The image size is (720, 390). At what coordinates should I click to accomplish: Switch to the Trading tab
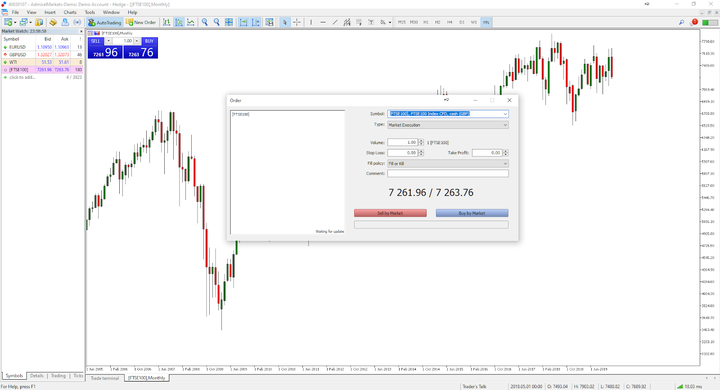58,376
